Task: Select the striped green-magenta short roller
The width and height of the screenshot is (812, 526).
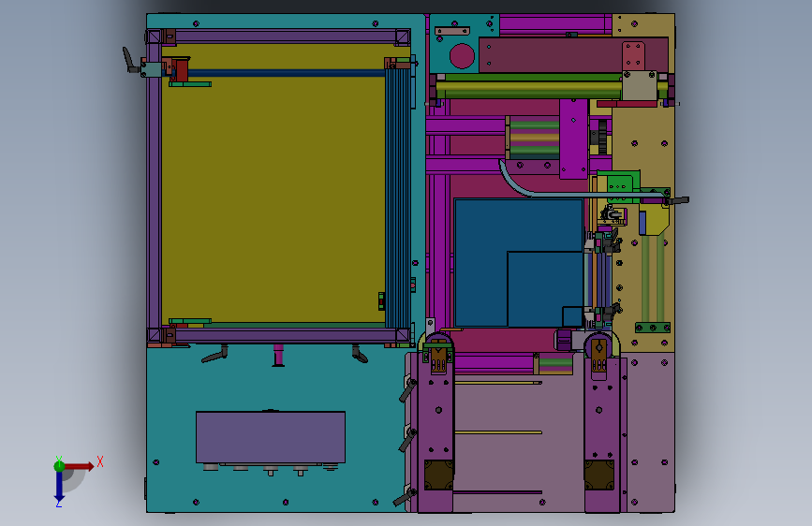Action: click(534, 138)
